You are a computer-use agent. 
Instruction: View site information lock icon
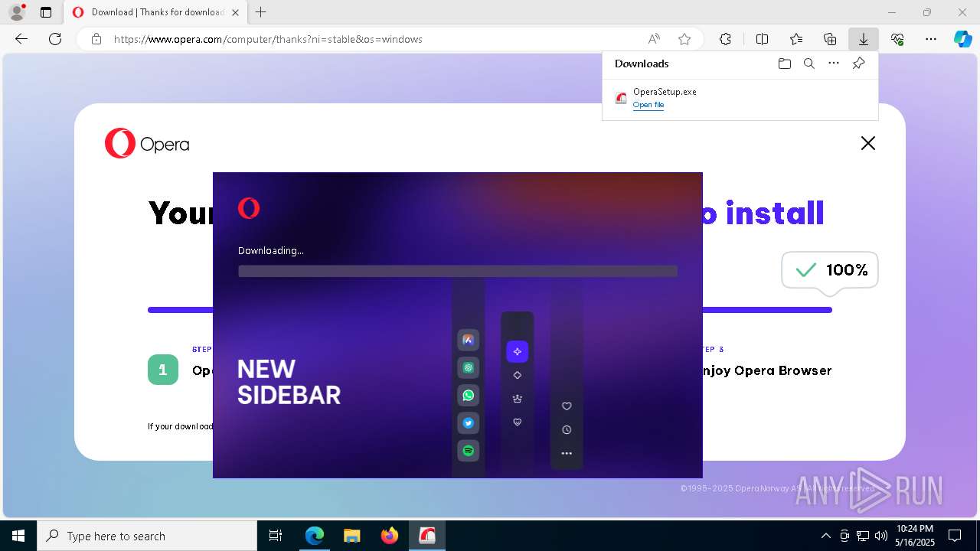pyautogui.click(x=96, y=39)
